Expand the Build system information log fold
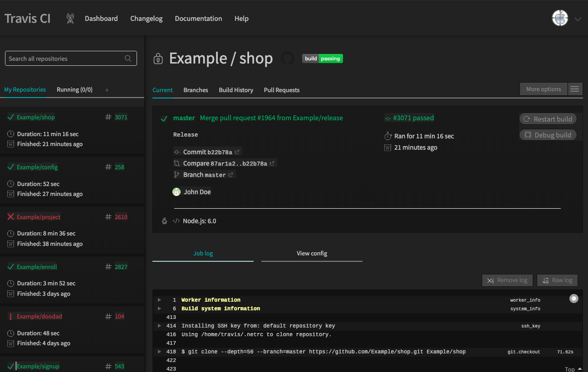The width and height of the screenshot is (588, 372). pos(159,308)
